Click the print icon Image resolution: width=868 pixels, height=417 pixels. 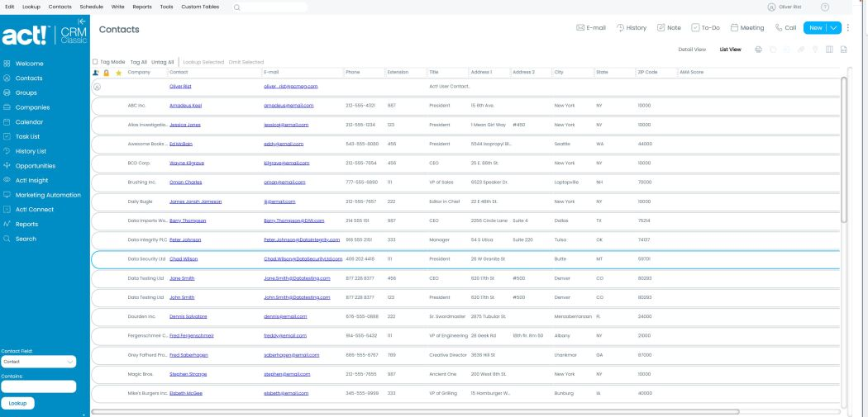(x=758, y=50)
